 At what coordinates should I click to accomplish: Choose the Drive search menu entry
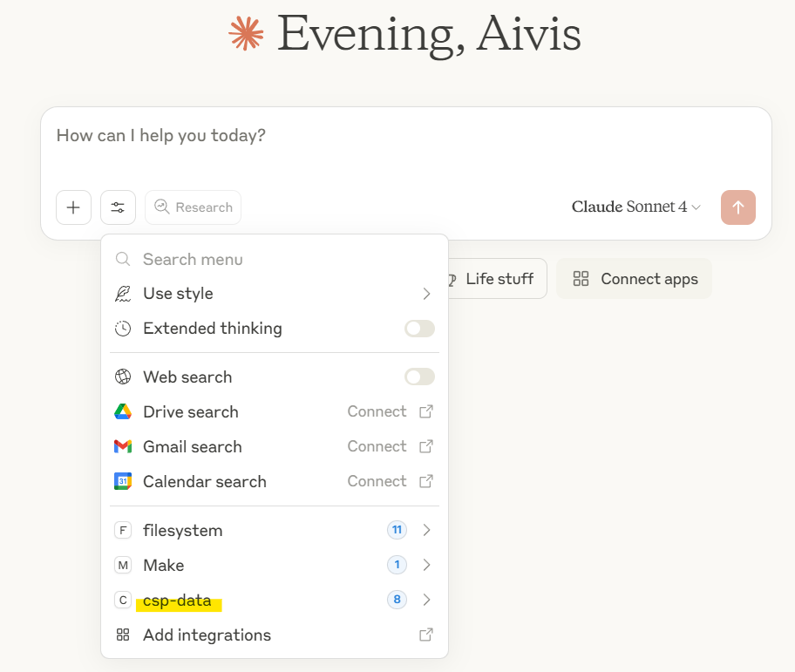[275, 411]
